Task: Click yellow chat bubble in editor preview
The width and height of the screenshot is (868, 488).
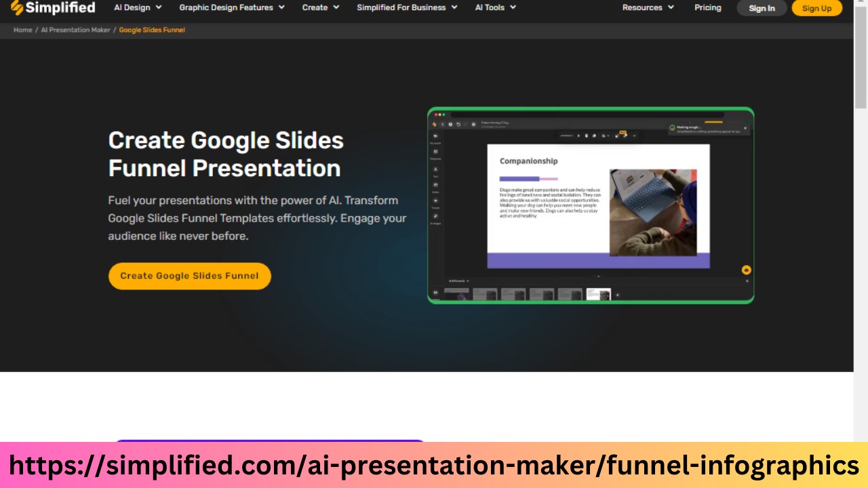Action: (x=747, y=270)
